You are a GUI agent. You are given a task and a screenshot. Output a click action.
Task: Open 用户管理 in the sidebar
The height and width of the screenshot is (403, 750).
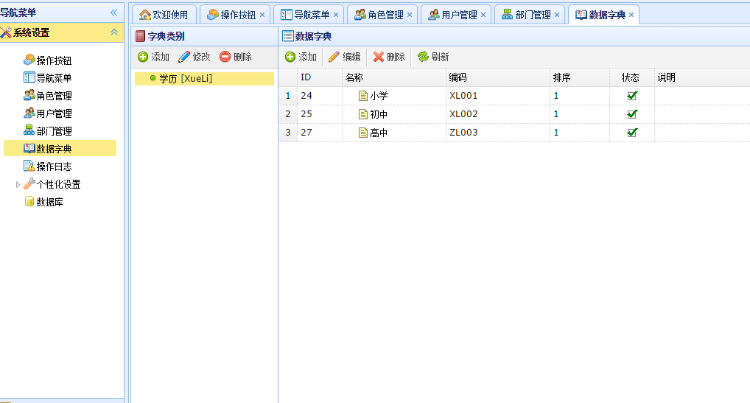(54, 113)
